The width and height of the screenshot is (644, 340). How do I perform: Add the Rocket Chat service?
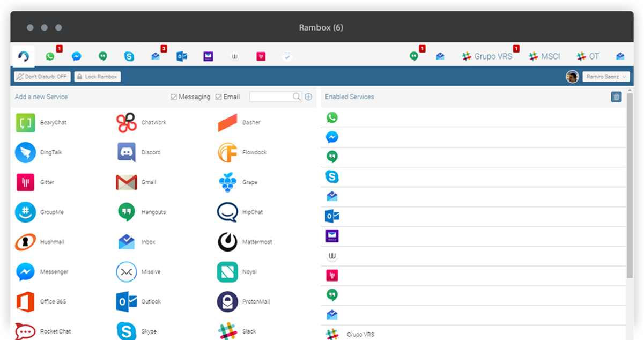[x=43, y=331]
